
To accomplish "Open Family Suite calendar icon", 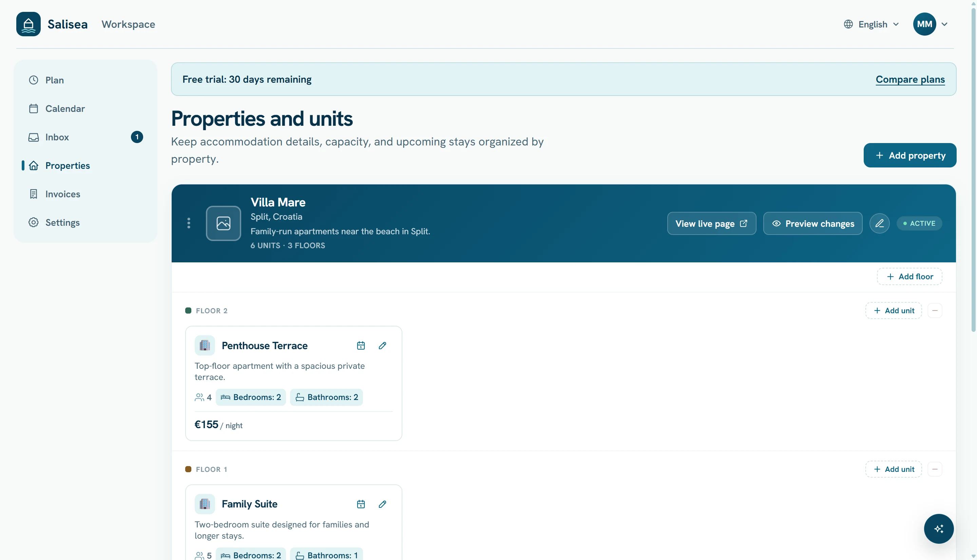I will (361, 504).
